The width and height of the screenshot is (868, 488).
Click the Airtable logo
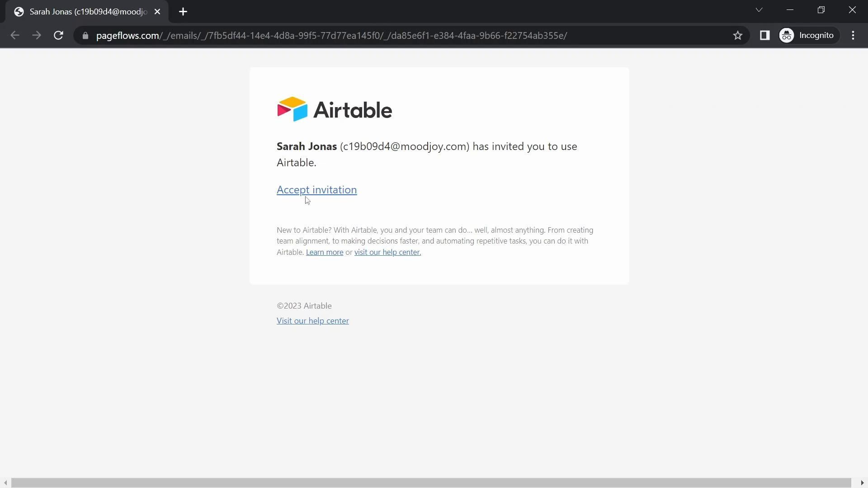(x=334, y=109)
